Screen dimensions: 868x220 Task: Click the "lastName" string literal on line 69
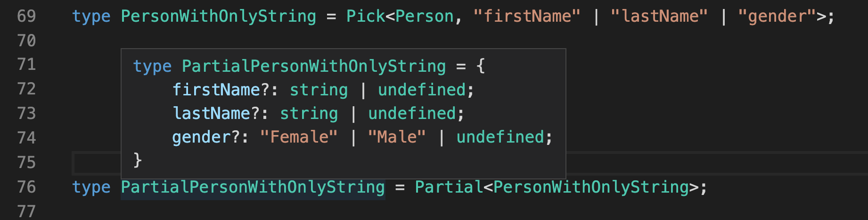(659, 16)
